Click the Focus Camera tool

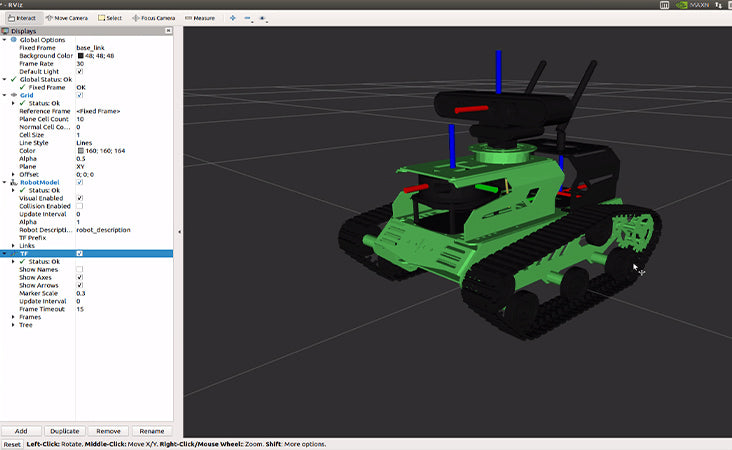click(x=153, y=18)
